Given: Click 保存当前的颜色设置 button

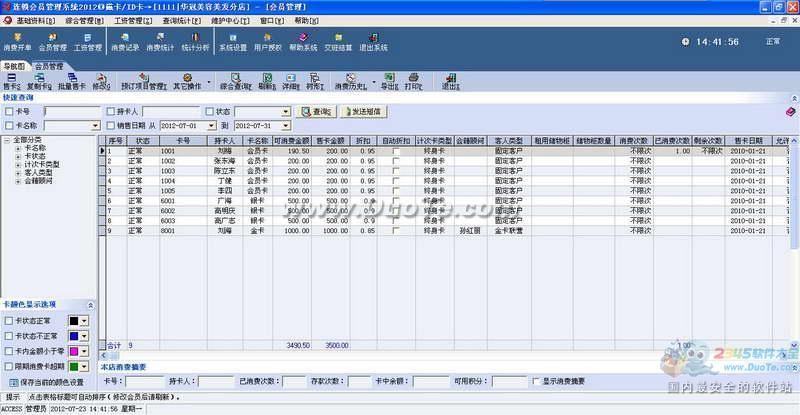Looking at the screenshot, I should click(46, 382).
